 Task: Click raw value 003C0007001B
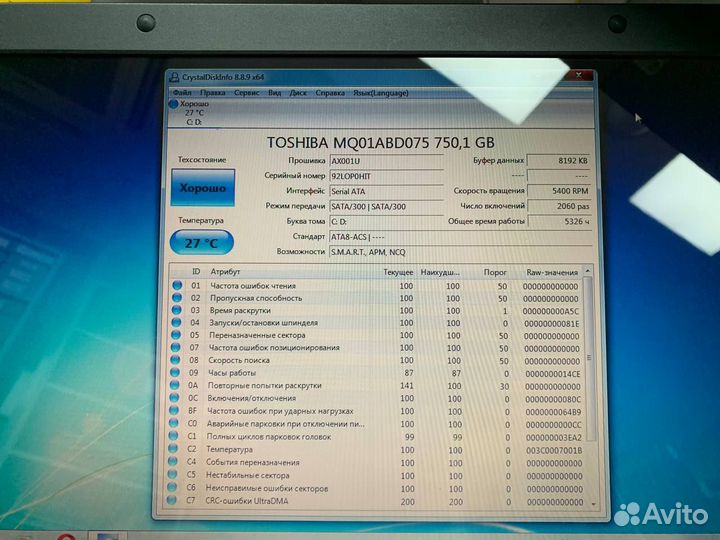coord(554,450)
